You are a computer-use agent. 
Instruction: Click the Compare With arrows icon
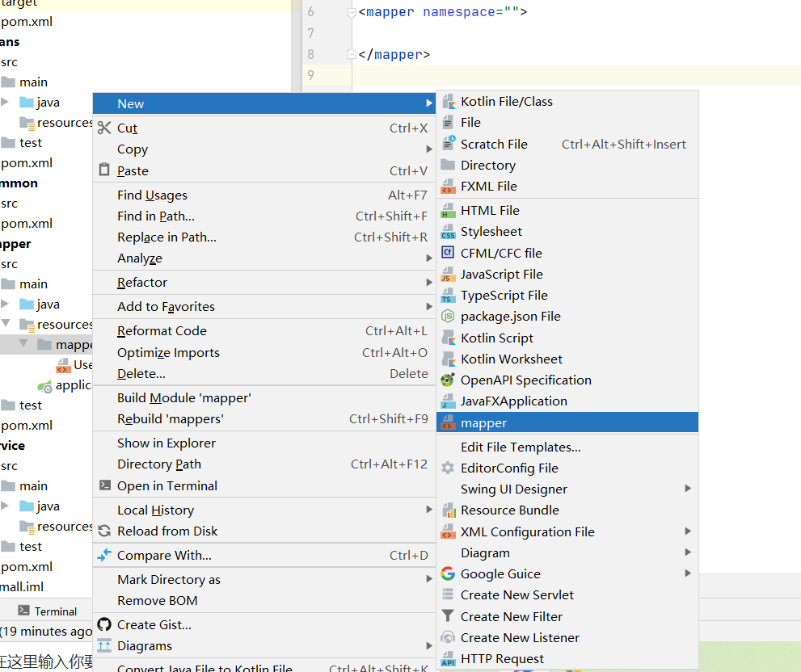coord(104,555)
